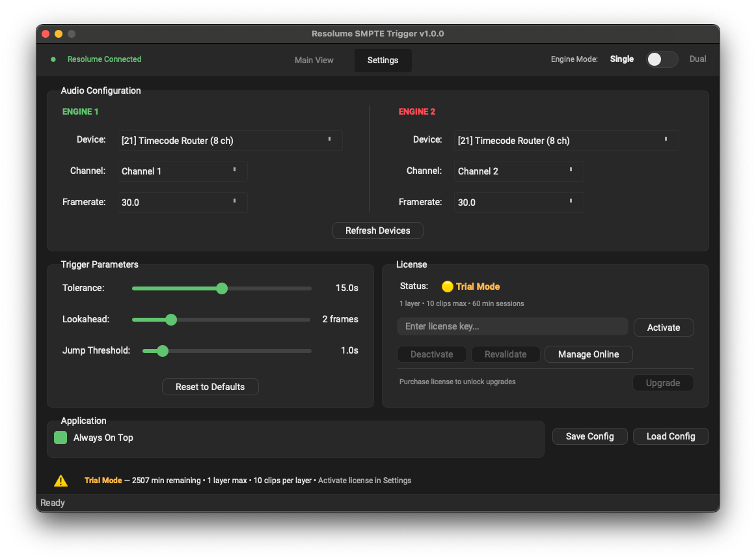Click the yellow Trial Mode warning icon
The image size is (756, 560).
point(61,481)
